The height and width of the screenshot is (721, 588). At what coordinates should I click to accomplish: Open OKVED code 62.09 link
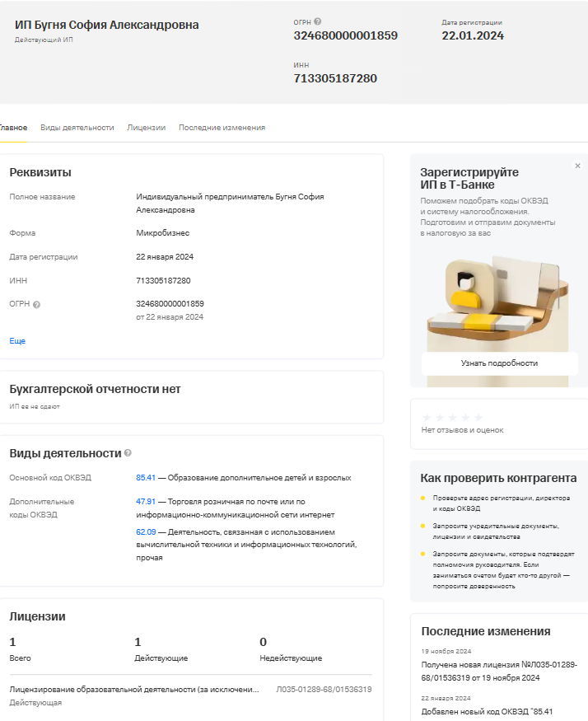pos(146,532)
